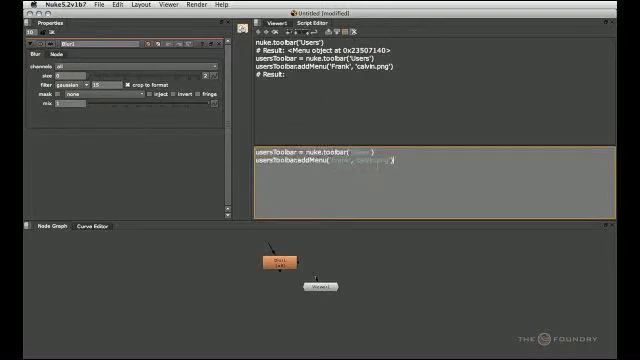Open the Layout menu
Screen dimensions: 640x360
141,4
